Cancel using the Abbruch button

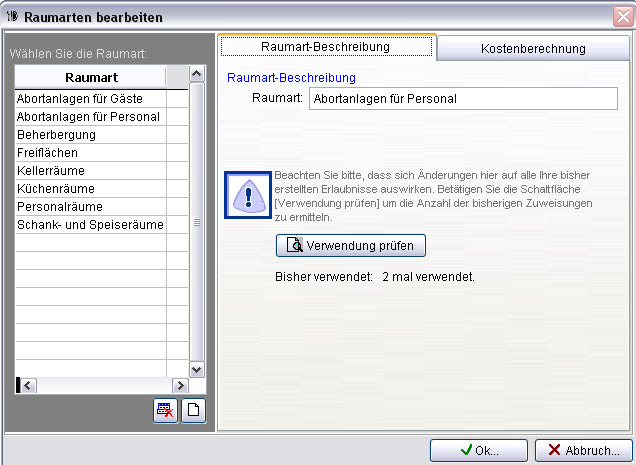click(x=583, y=450)
